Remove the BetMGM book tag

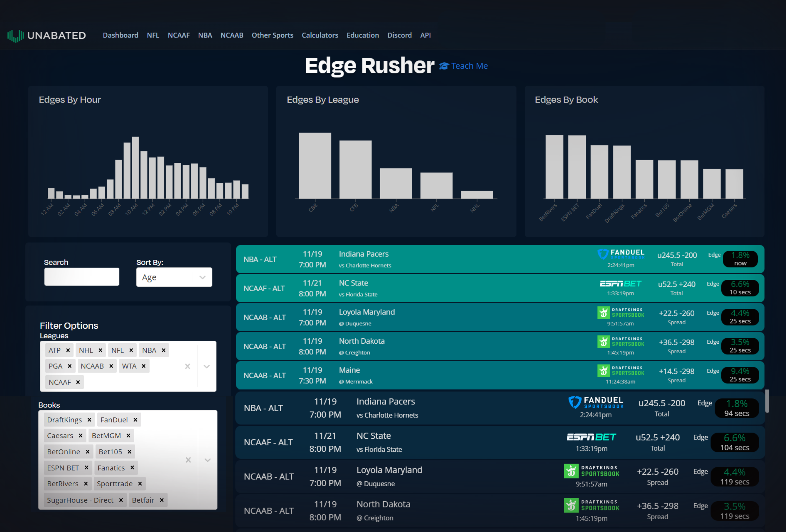click(x=128, y=435)
